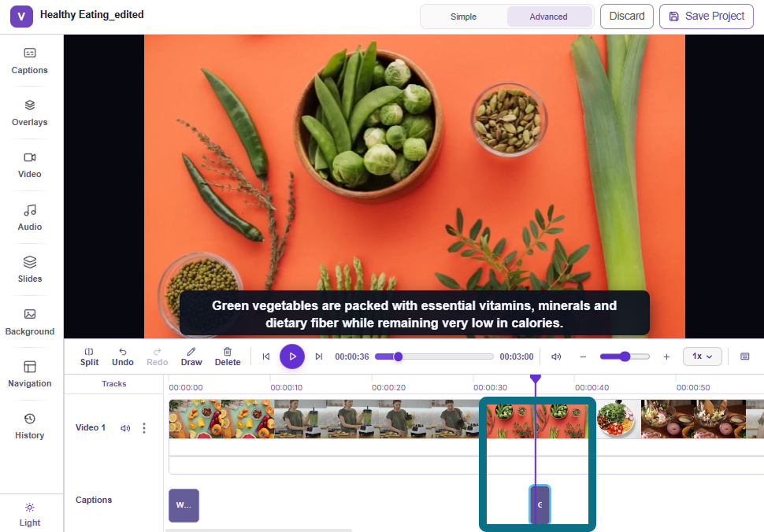The height and width of the screenshot is (532, 764).
Task: Zoom in the timeline with plus
Action: click(666, 357)
